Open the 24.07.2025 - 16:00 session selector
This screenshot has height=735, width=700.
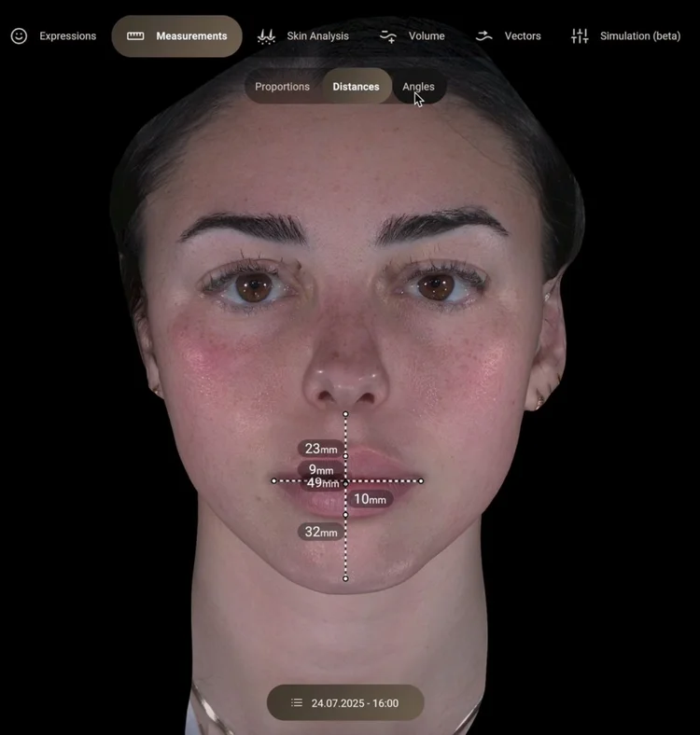pos(345,702)
